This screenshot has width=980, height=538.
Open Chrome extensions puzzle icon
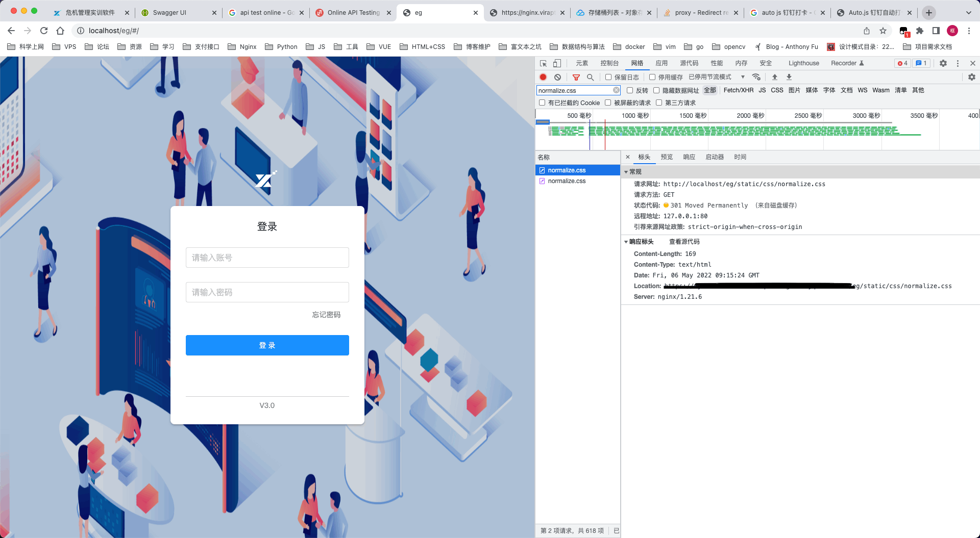coord(920,31)
